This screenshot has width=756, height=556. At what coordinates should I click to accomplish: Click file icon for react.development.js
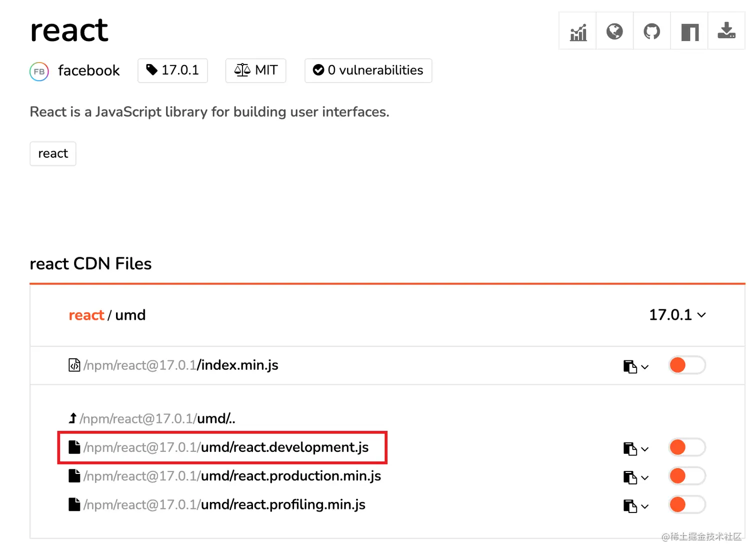coord(74,447)
